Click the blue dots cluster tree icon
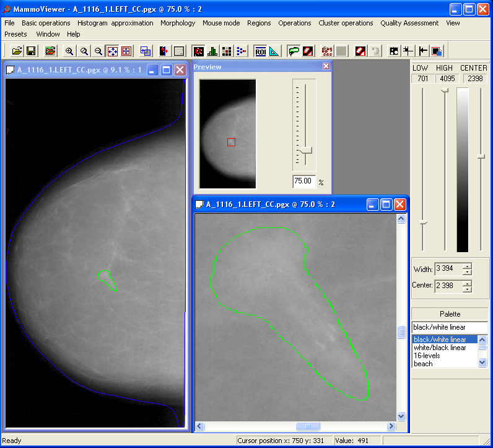Screen dimensions: 493x448 point(241,51)
